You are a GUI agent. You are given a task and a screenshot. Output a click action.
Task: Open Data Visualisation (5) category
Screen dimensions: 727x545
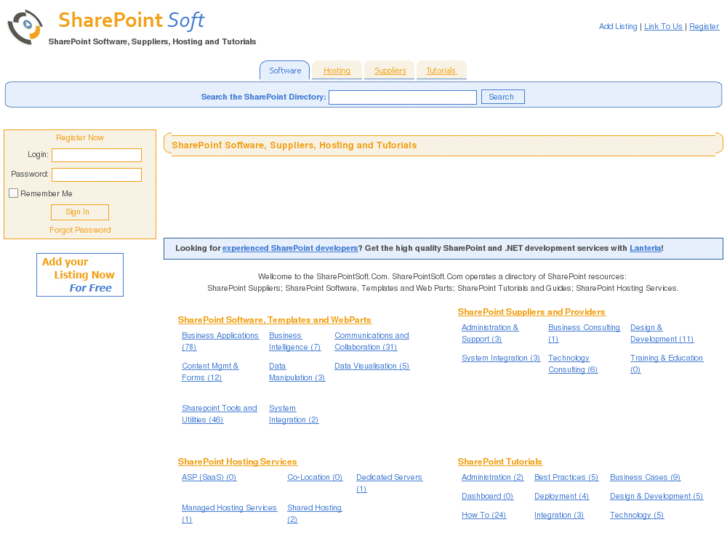point(372,366)
